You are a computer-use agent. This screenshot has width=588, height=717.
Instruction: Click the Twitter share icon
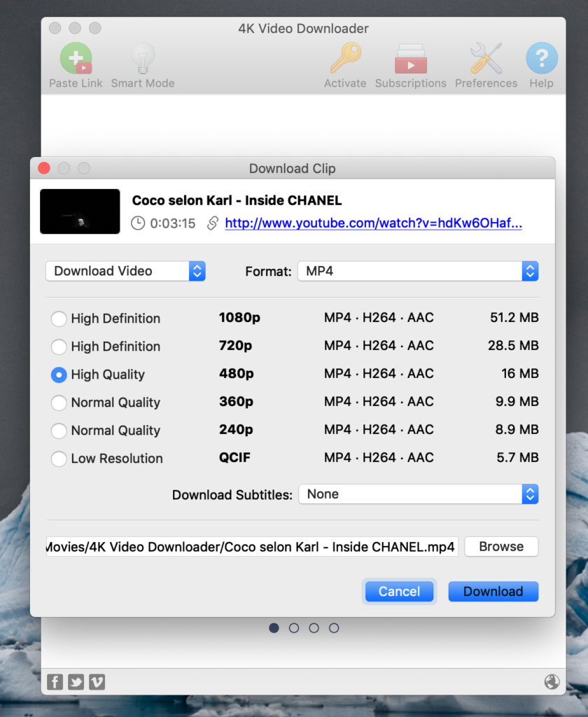[x=76, y=681]
